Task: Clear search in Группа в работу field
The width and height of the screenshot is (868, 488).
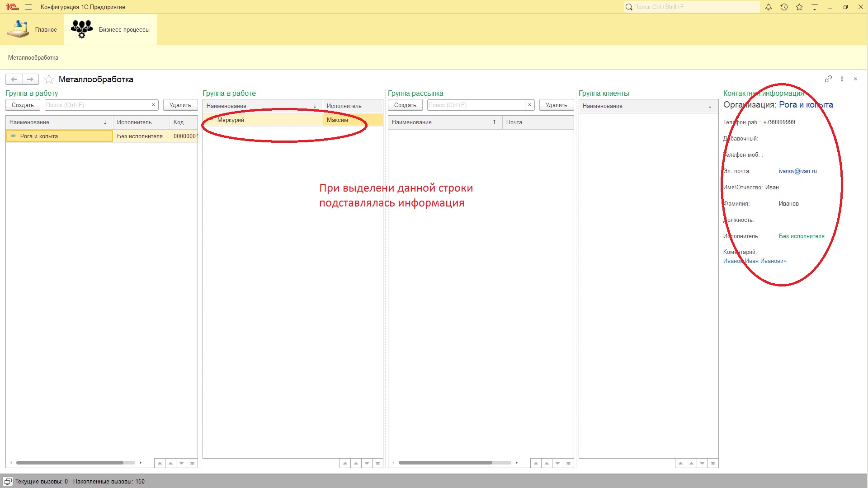Action: click(153, 105)
